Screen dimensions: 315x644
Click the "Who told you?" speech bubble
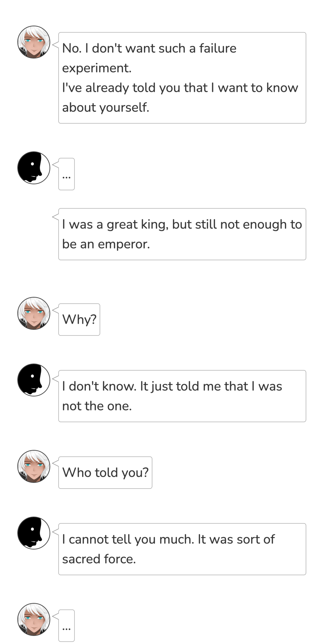[x=105, y=472]
